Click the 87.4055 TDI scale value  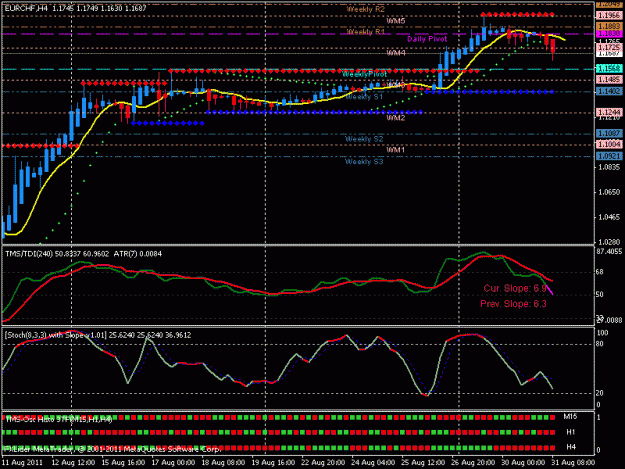[x=609, y=252]
